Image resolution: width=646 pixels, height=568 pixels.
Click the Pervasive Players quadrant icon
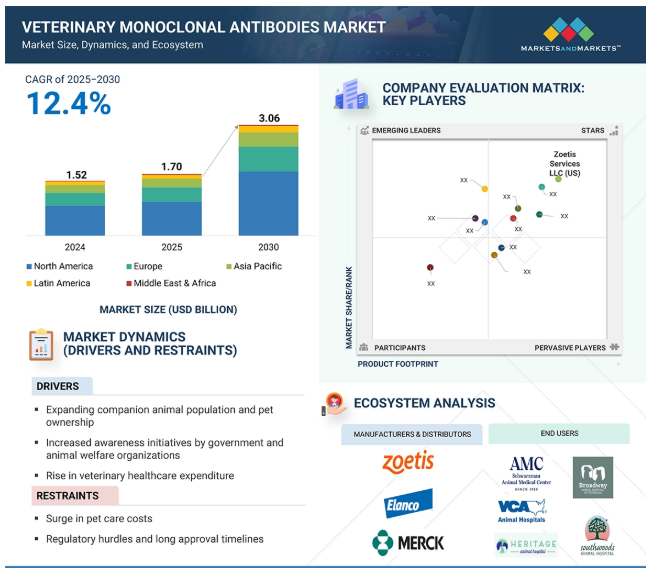(x=614, y=347)
